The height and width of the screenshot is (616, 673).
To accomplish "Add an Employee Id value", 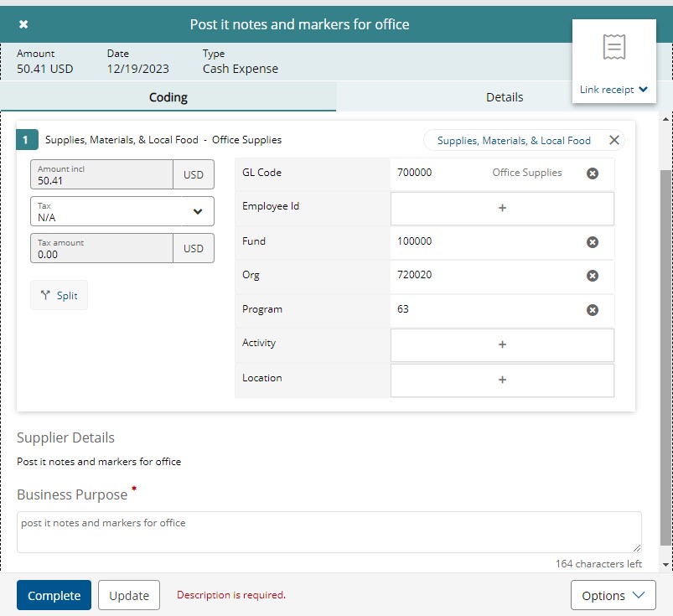I will point(502,208).
